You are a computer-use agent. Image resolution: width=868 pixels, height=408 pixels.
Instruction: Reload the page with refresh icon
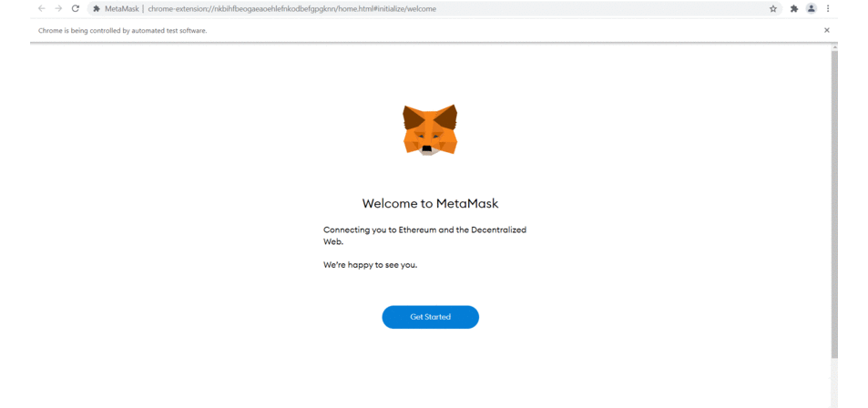[76, 8]
